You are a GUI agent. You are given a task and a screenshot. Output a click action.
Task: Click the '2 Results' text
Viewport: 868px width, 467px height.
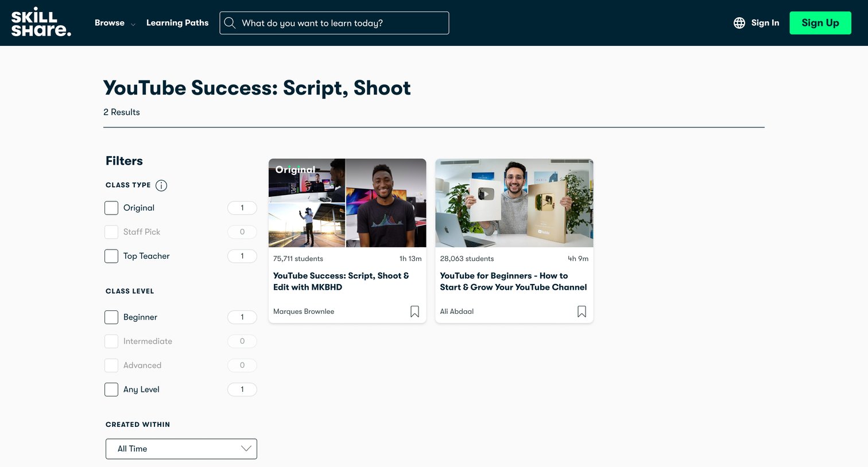122,112
